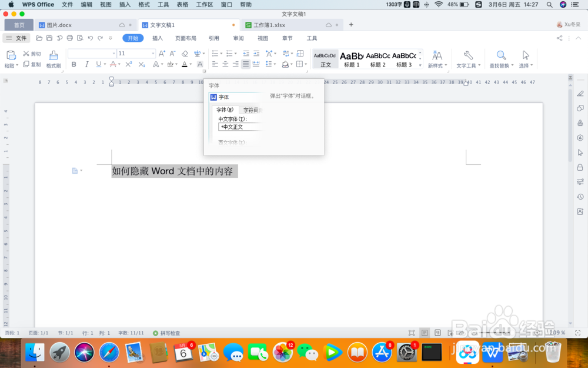Toggle strikethrough red A
The width and height of the screenshot is (588, 368).
[x=113, y=64]
